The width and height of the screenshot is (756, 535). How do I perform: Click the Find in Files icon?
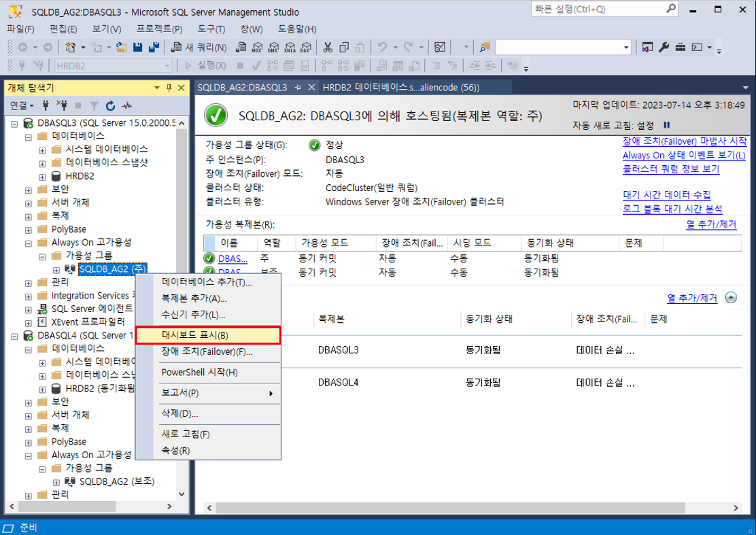tap(485, 47)
